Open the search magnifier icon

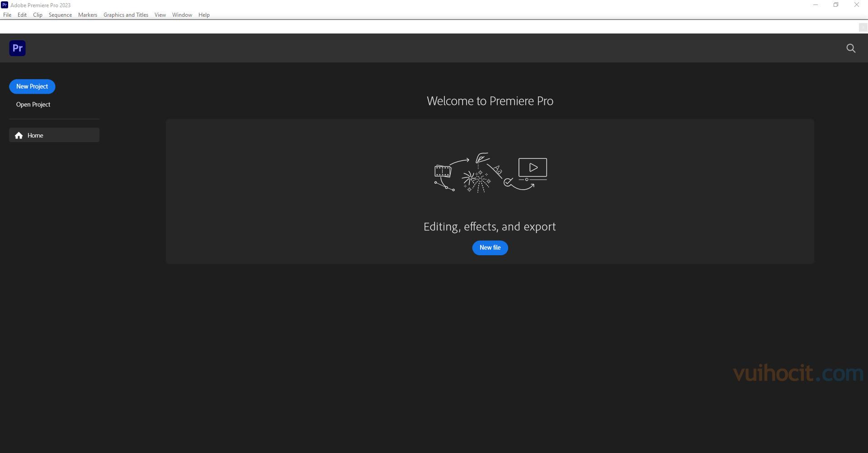pos(851,48)
